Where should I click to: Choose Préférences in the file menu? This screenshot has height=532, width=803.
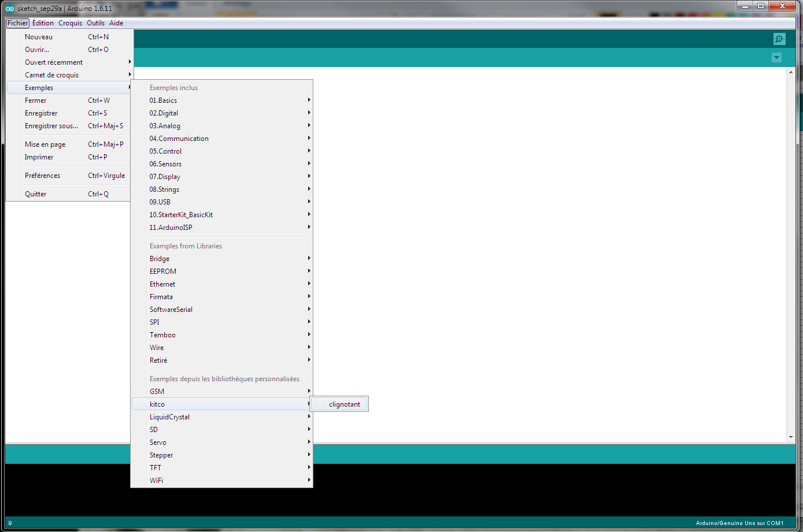click(42, 176)
